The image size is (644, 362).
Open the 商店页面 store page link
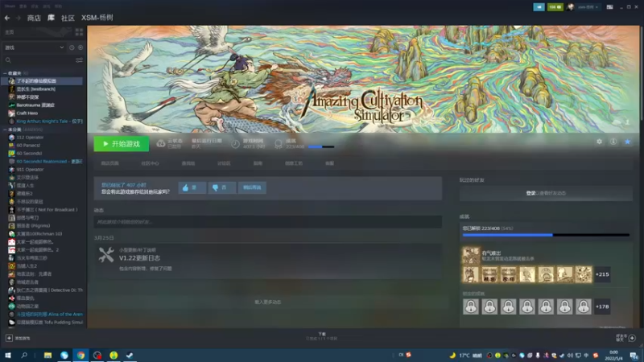[x=110, y=163]
